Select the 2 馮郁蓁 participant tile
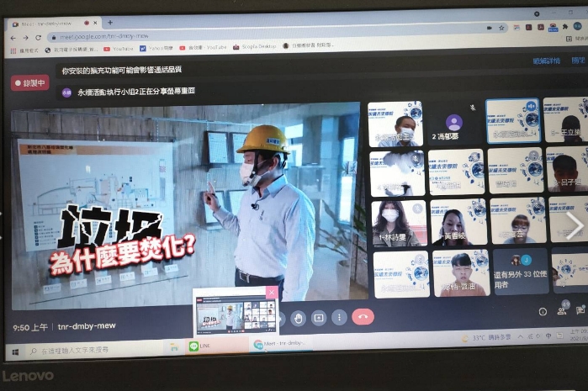Viewport: 588px width, 391px height. (454, 124)
